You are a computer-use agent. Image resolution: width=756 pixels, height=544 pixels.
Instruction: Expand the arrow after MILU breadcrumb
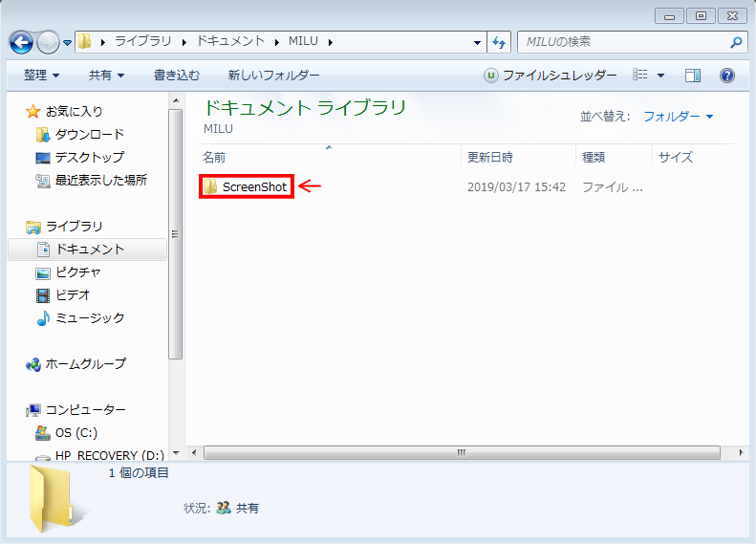(331, 42)
